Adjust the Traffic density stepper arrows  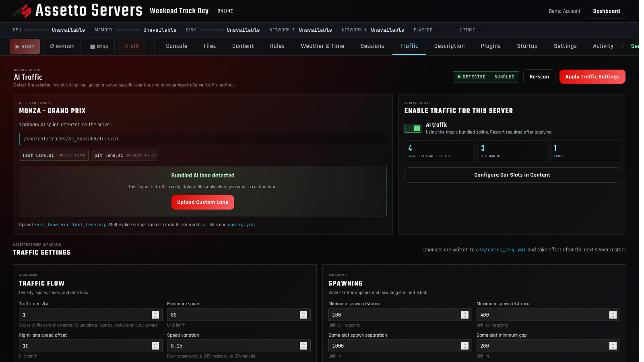[x=155, y=315]
